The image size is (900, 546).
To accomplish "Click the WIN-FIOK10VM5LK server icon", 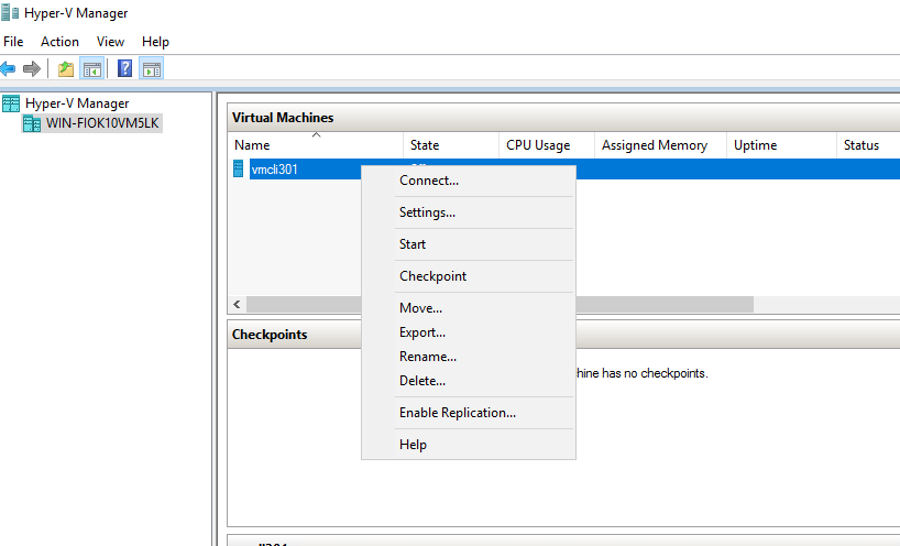I will tap(32, 123).
